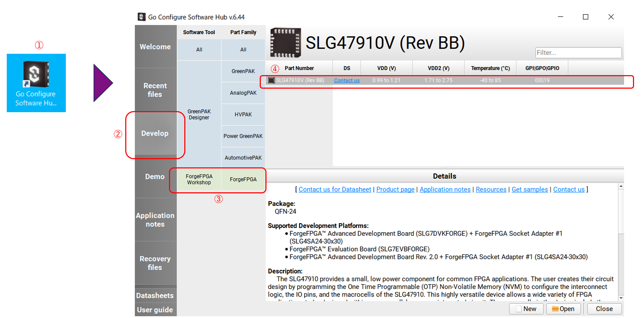Go to the Application notes tab
The height and width of the screenshot is (318, 644).
point(155,220)
